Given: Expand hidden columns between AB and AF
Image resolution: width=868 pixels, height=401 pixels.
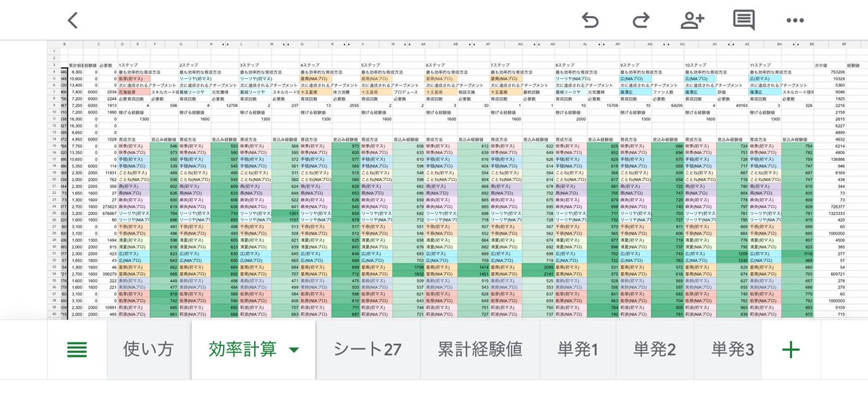Looking at the screenshot, I should pyautogui.click(x=472, y=43).
